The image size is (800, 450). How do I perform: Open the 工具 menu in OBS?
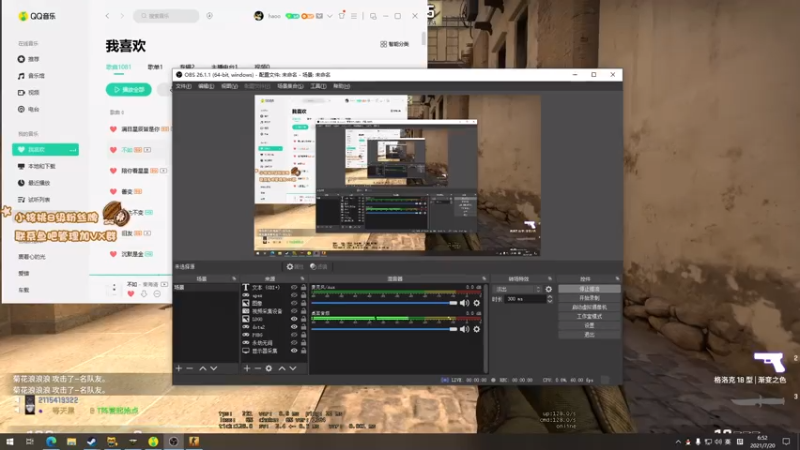(318, 86)
